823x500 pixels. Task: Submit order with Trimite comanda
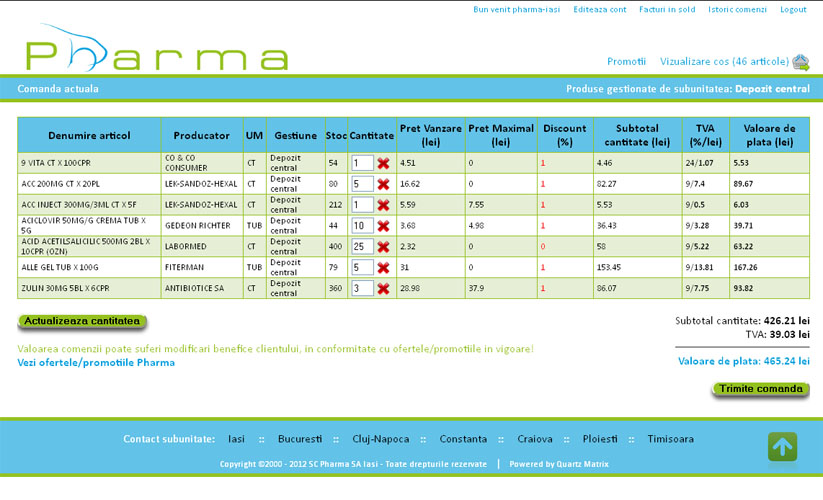tap(760, 389)
